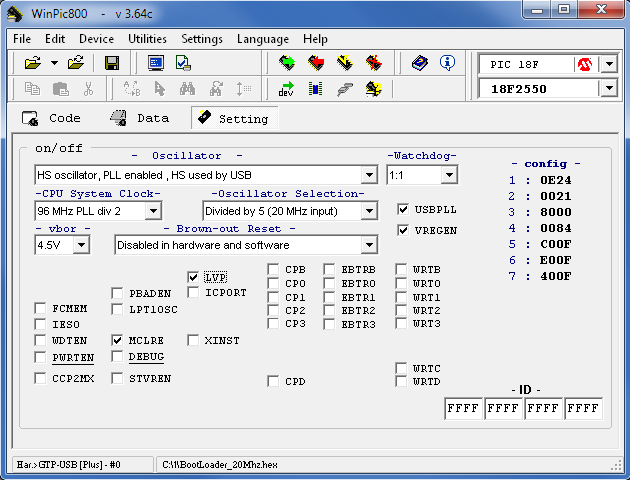Uncheck the USBPLL checkbox
Screen dimensions: 630x480
coord(403,209)
